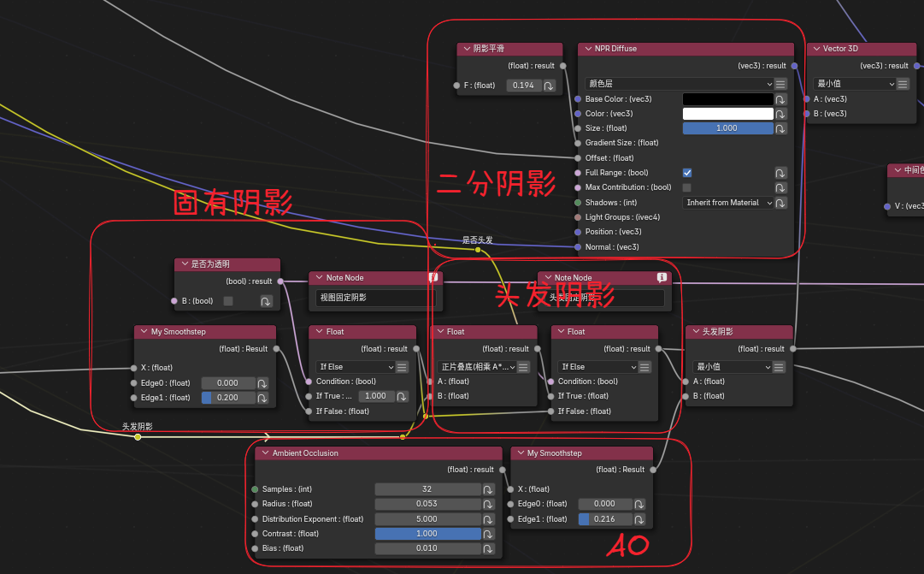Collapse the Ambient Occlusion node
The image size is (924, 574).
[265, 453]
